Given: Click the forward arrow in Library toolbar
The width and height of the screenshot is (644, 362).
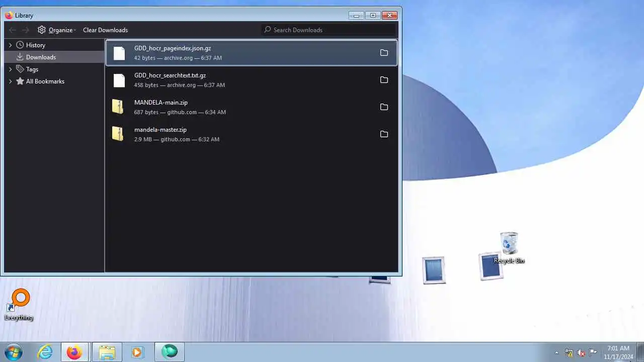Looking at the screenshot, I should tap(26, 30).
